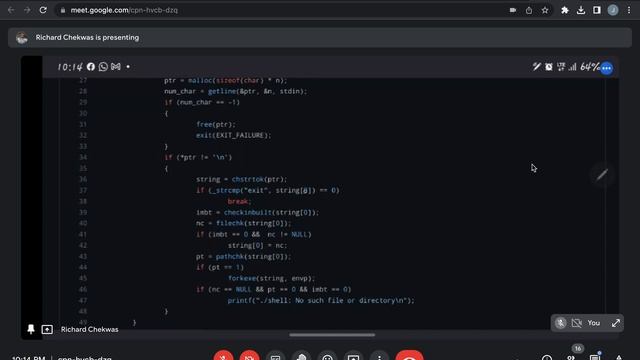The height and width of the screenshot is (360, 640).
Task: Reload the Google Meet page
Action: click(43, 10)
